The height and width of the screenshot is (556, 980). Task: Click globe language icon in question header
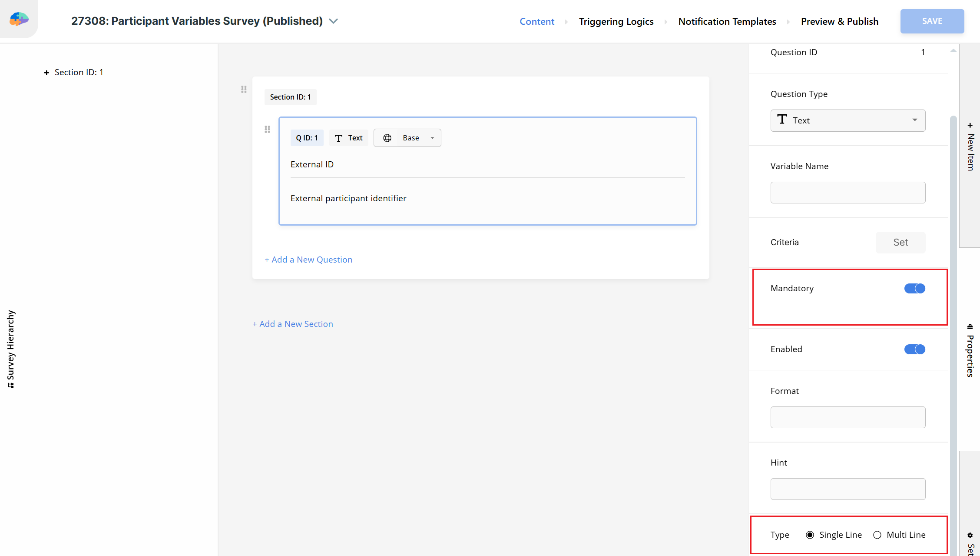[x=387, y=138]
